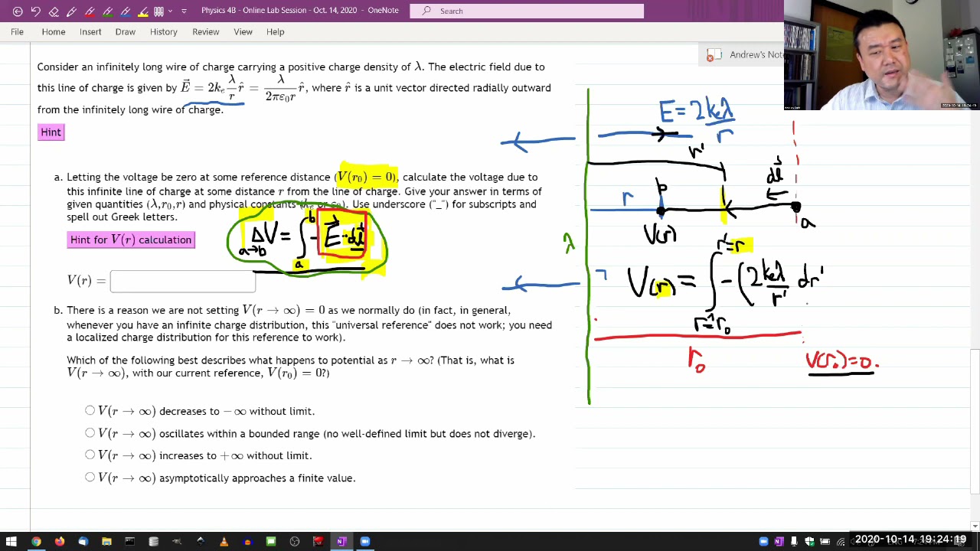Select the plain pen tool
The width and height of the screenshot is (980, 551).
(x=71, y=11)
